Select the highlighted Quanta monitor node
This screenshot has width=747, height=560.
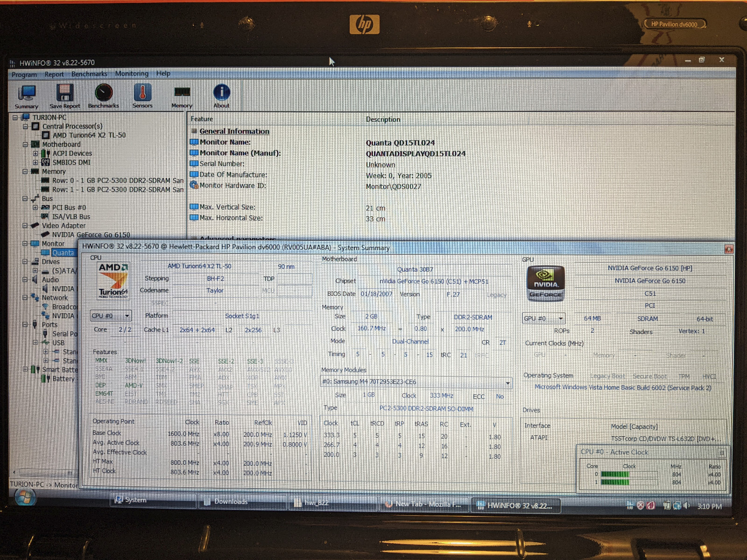coord(63,253)
